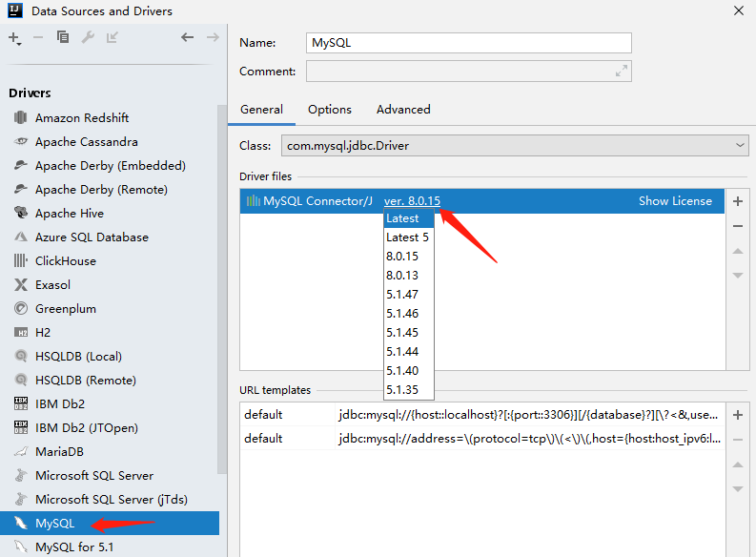The image size is (756, 557).
Task: Move URL template up arrow
Action: pyautogui.click(x=738, y=464)
